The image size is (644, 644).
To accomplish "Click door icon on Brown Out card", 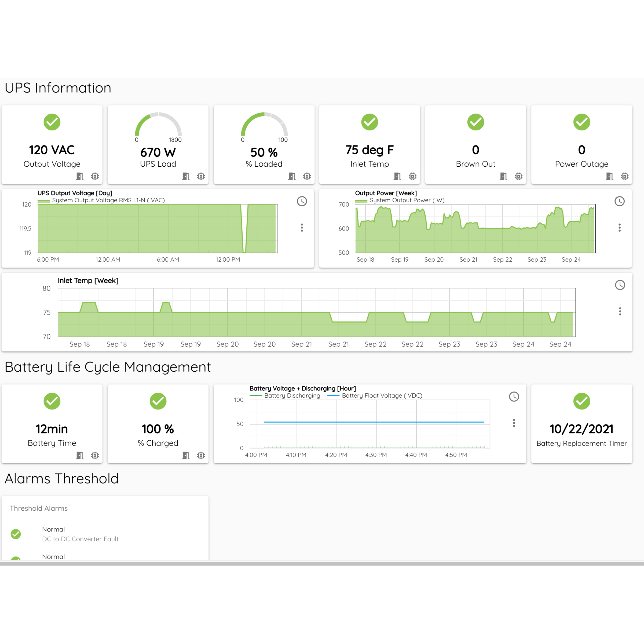I will (503, 176).
